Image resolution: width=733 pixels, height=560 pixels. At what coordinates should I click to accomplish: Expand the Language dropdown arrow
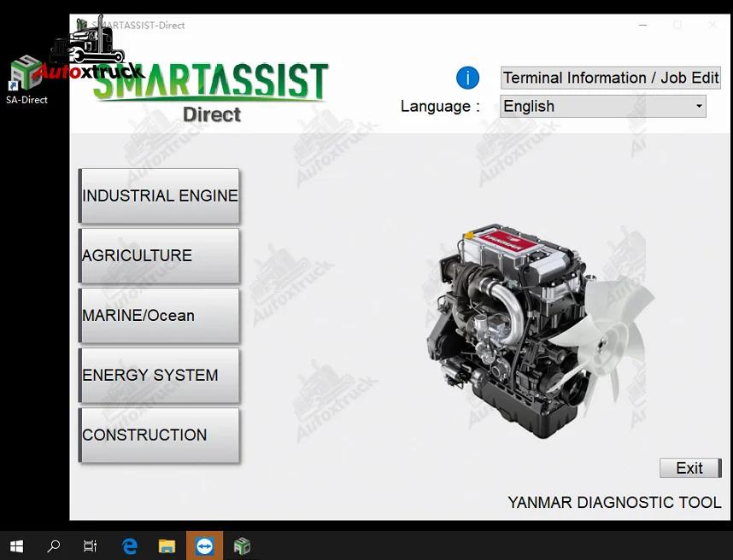[699, 106]
